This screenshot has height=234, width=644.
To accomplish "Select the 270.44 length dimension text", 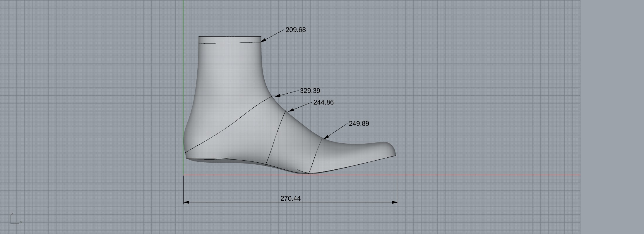I will [x=290, y=198].
